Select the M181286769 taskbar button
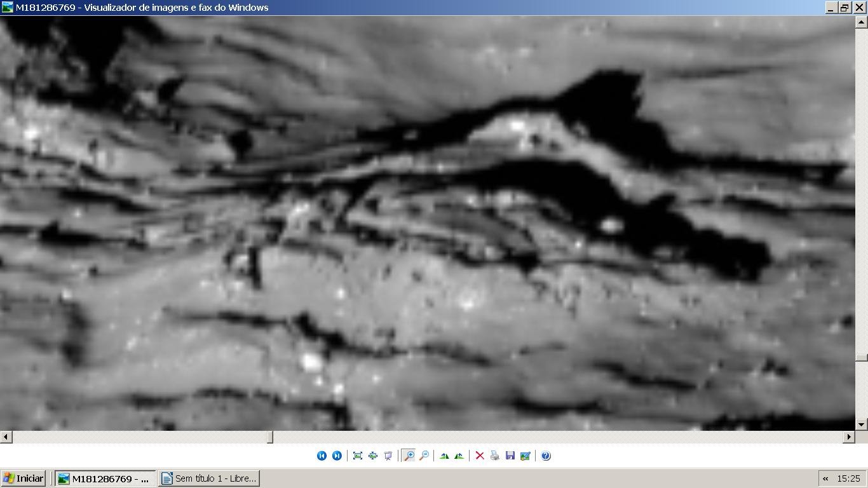Image resolution: width=868 pixels, height=488 pixels. (x=105, y=478)
